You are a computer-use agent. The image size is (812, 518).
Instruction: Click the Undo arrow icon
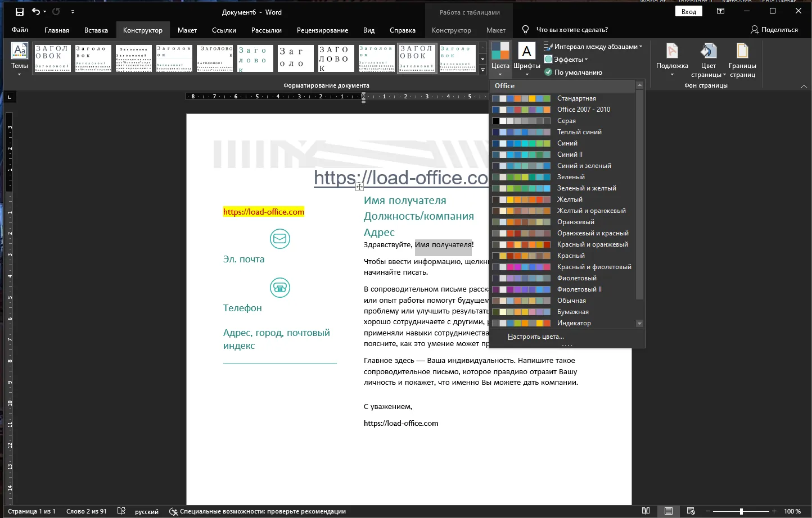[x=36, y=12]
